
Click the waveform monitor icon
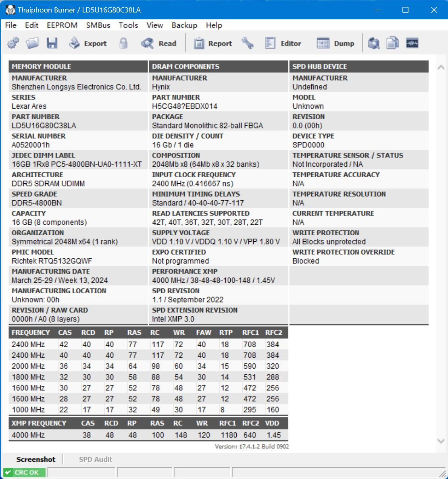tap(412, 43)
